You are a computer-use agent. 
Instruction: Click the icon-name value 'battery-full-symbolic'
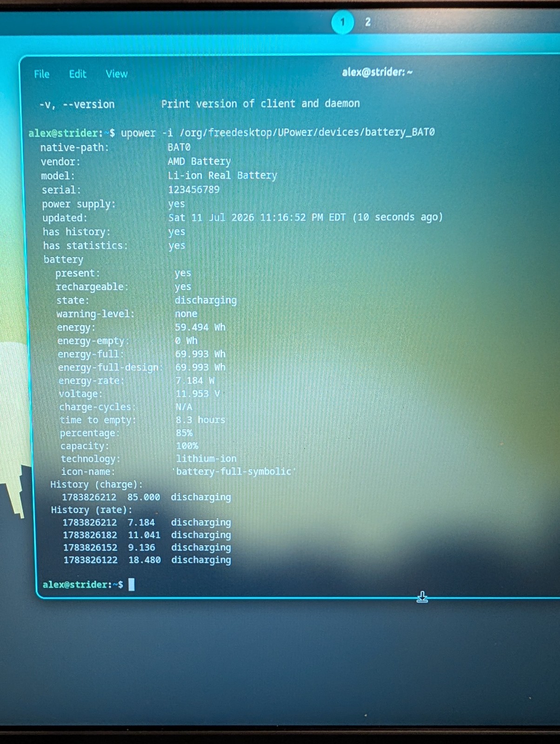234,472
